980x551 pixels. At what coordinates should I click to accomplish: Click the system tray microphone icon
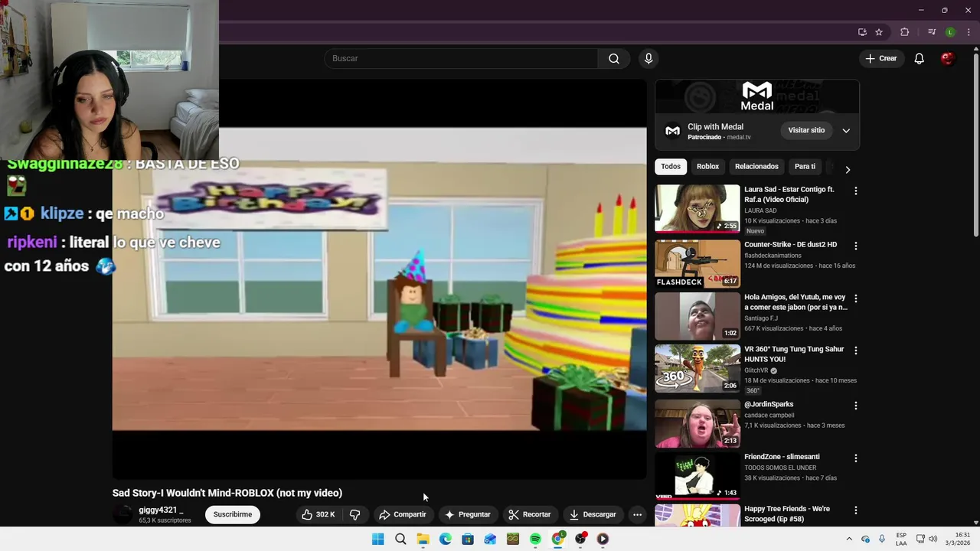click(882, 540)
